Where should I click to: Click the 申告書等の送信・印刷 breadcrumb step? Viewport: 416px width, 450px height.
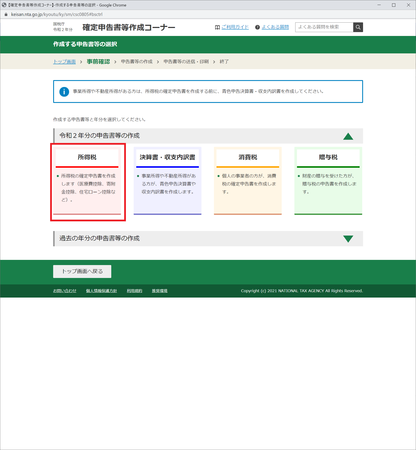[x=186, y=62]
